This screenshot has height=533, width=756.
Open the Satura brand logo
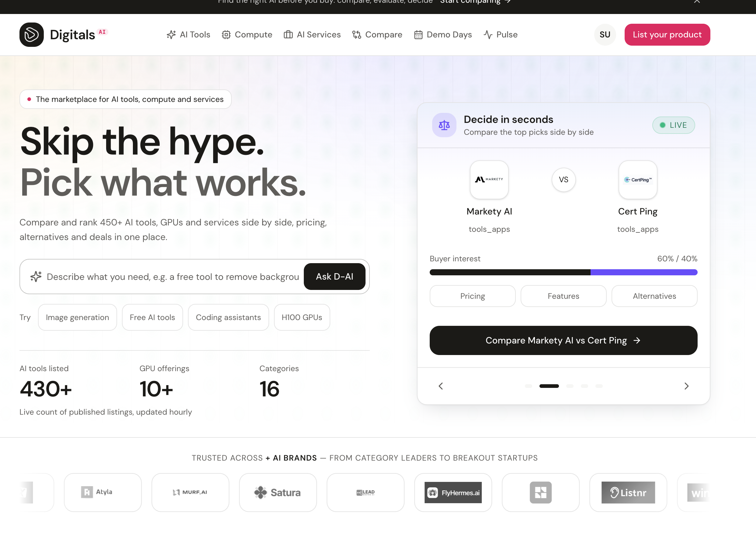pos(278,493)
